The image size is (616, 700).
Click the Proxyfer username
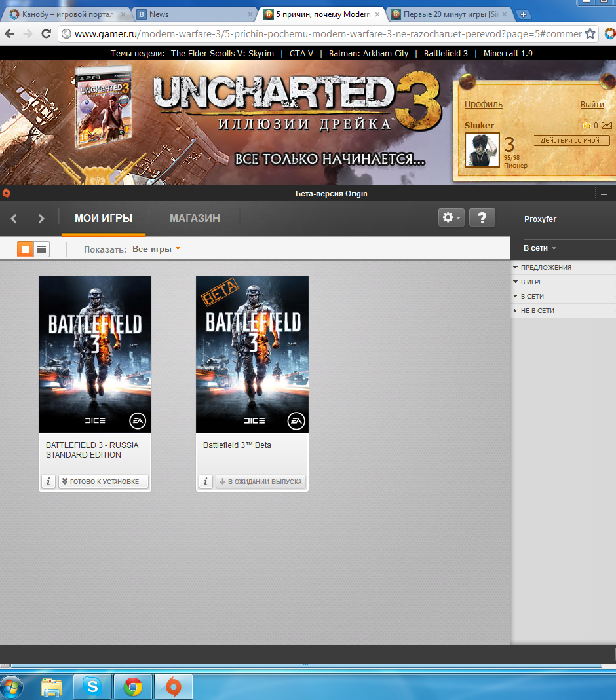tap(540, 219)
